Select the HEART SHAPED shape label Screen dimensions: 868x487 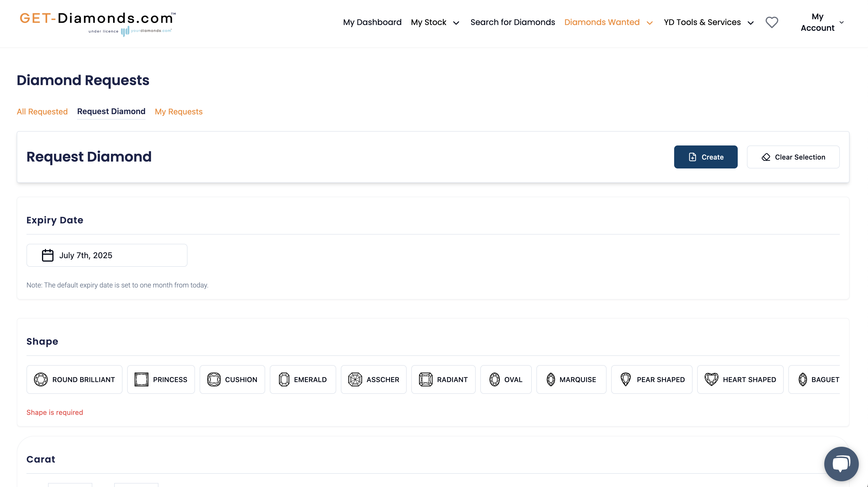[750, 379]
